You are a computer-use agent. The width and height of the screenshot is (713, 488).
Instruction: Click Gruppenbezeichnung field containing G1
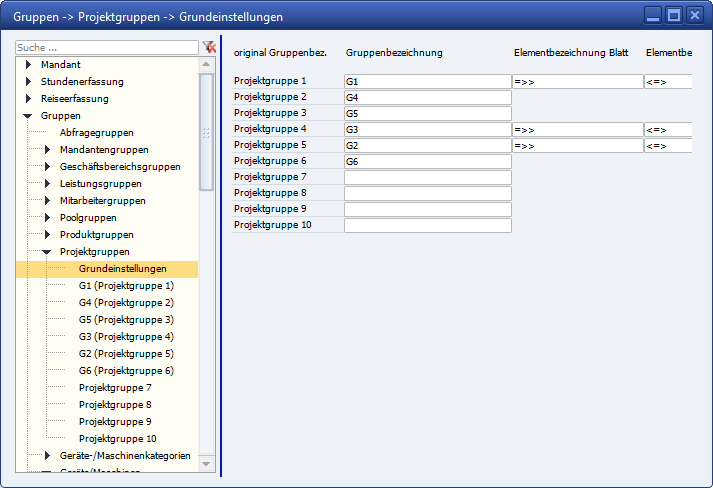[x=427, y=82]
